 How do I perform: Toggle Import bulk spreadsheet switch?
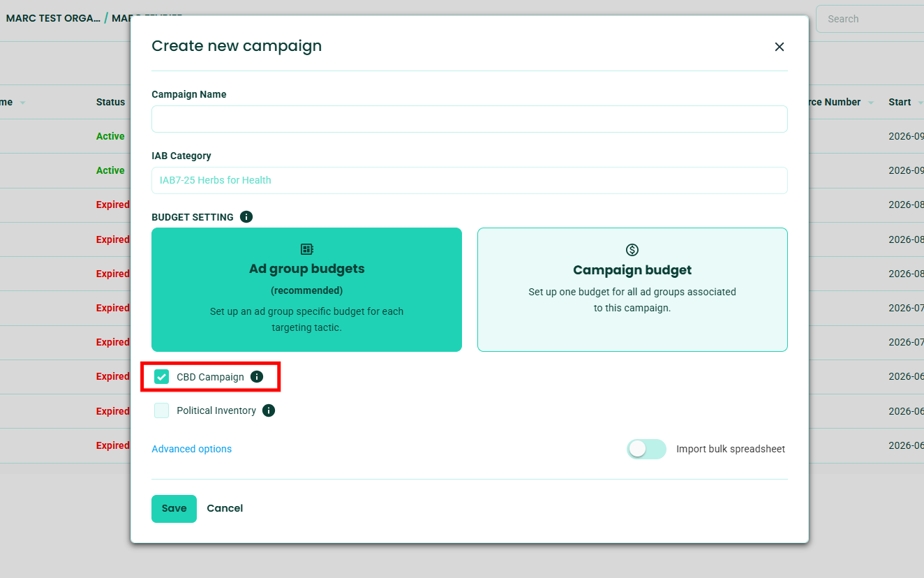[646, 449]
